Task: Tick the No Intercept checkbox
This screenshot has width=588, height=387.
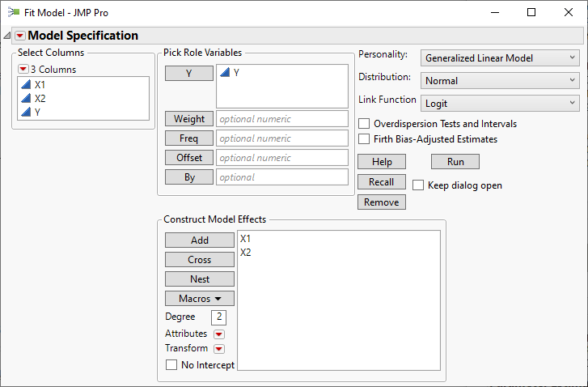Action: (171, 365)
